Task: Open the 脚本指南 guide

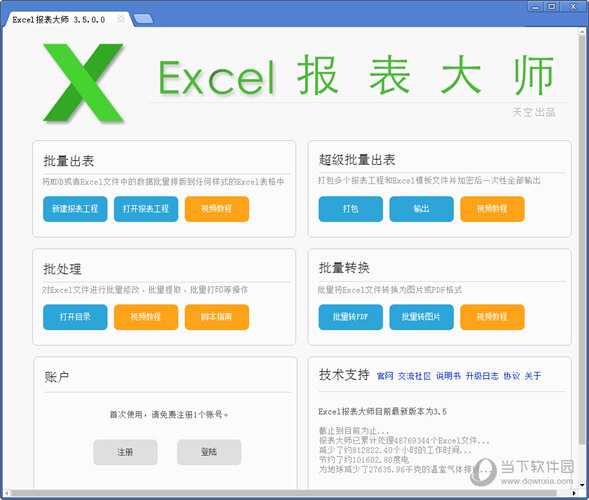Action: (217, 317)
